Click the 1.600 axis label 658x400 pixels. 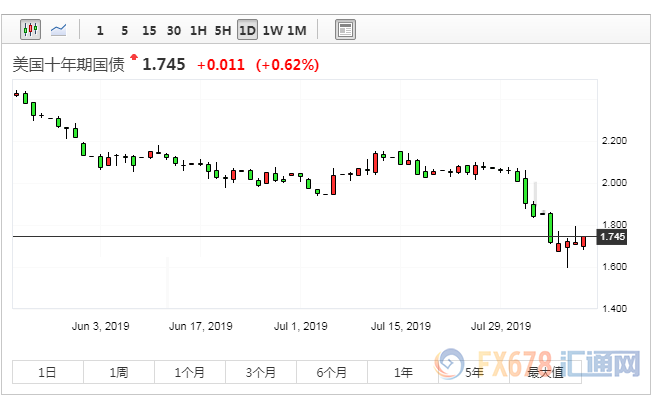(614, 267)
